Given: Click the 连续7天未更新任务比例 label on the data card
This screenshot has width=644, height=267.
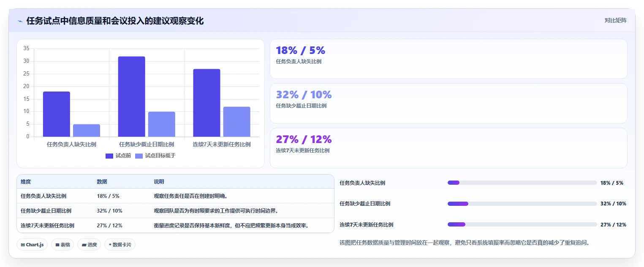Looking at the screenshot, I should tap(302, 151).
